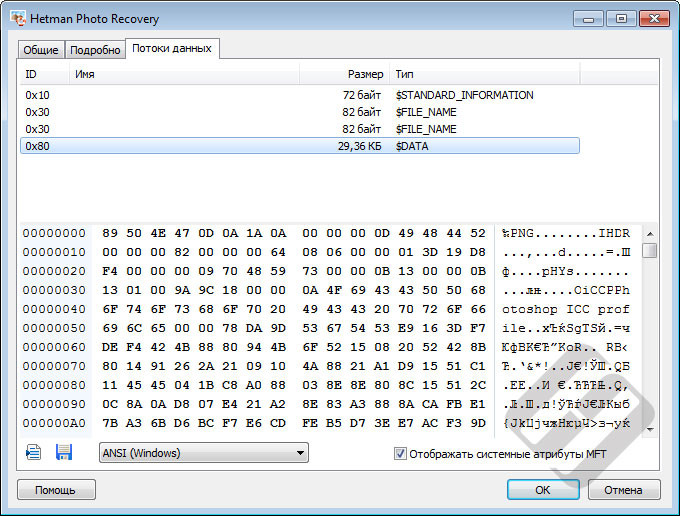
Task: Click the copy text document icon
Action: tap(33, 452)
